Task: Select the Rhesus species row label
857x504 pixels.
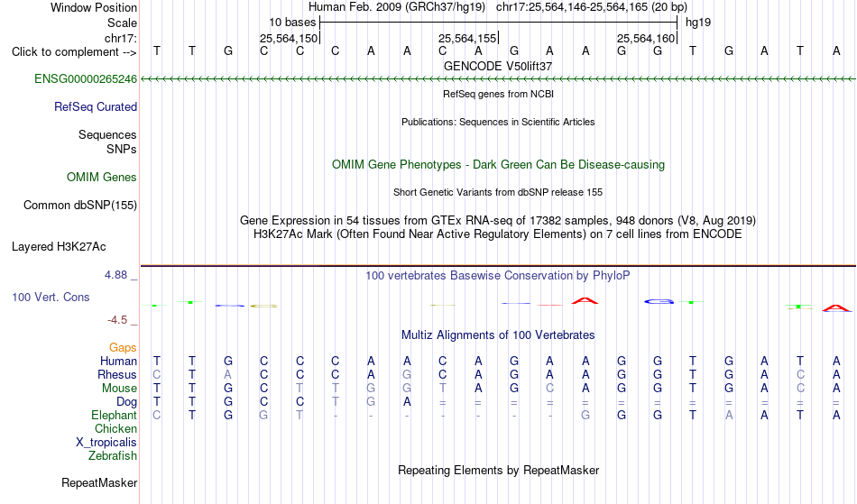Action: point(116,374)
